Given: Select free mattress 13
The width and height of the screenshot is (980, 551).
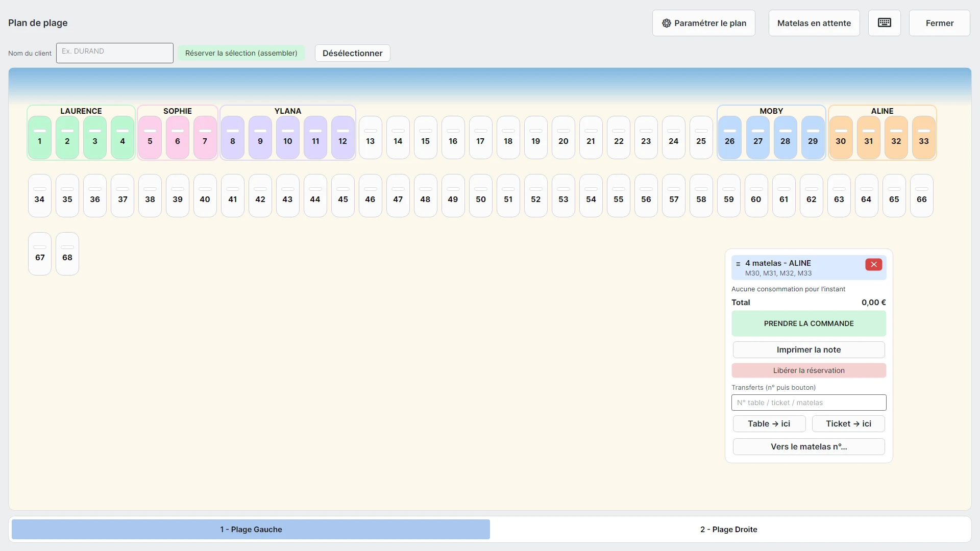Looking at the screenshot, I should (x=371, y=137).
